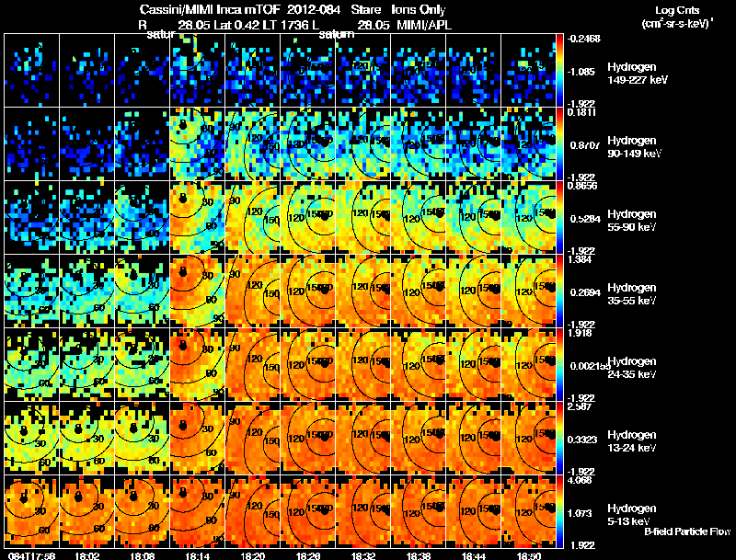Click the 18:08 Hydrogen 24-35 keV panel

click(143, 364)
